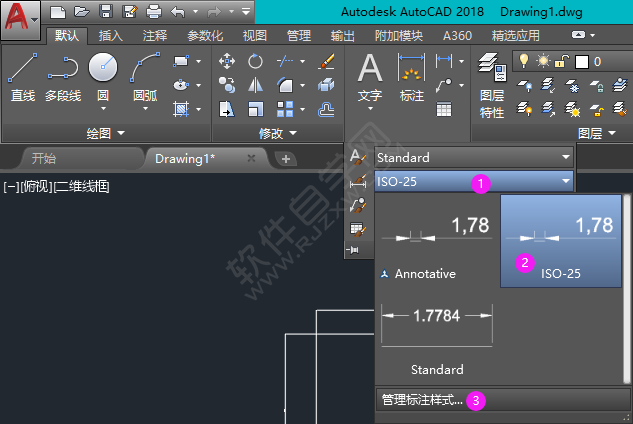Select the Arc tool
The image size is (633, 424).
[145, 77]
